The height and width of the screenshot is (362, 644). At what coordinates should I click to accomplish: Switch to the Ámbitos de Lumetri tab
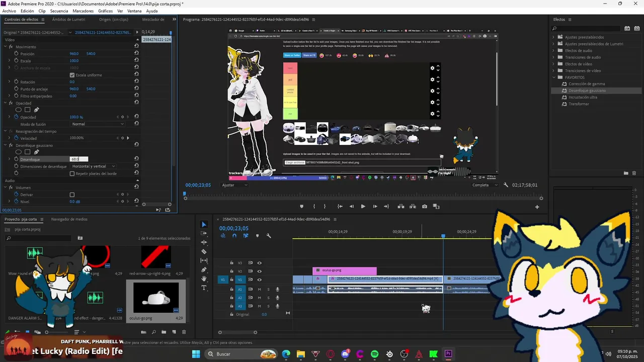69,20
